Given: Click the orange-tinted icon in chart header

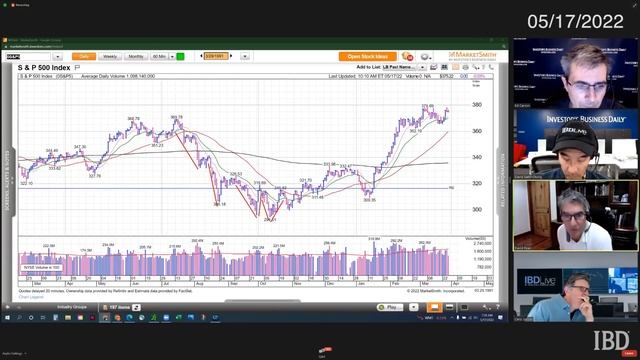Looking at the screenshot, I should (x=456, y=67).
